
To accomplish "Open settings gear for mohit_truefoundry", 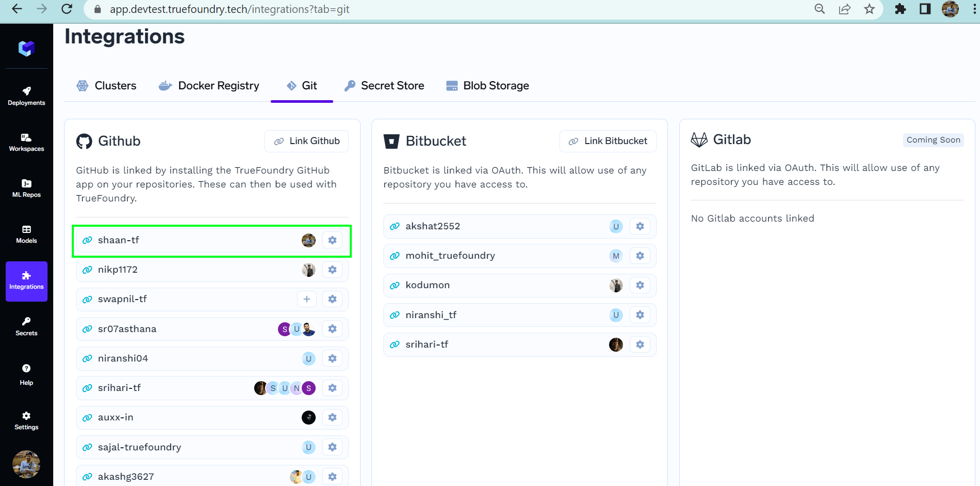I will (x=640, y=256).
